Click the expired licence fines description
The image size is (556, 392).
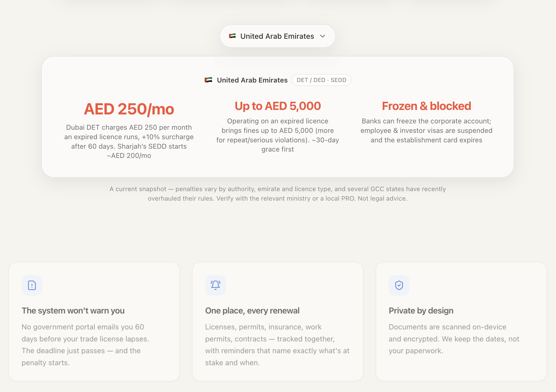click(x=278, y=135)
